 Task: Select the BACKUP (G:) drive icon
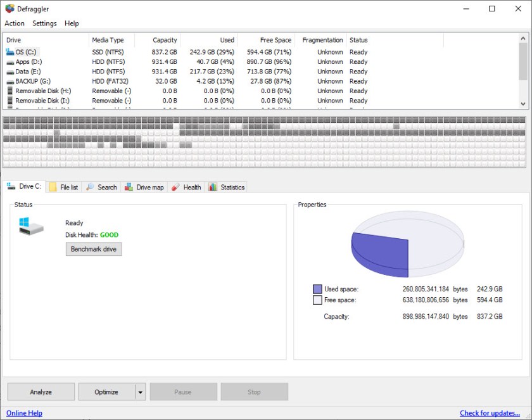pos(9,81)
